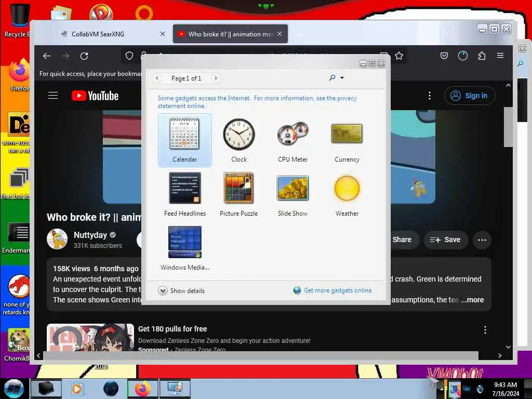Switch to Who broke it? YouTube tab
The width and height of the screenshot is (532, 399).
point(230,34)
